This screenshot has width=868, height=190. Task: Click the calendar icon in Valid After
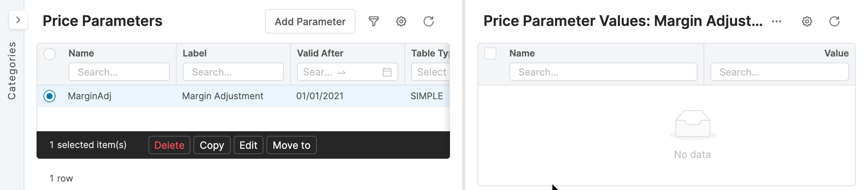click(387, 72)
